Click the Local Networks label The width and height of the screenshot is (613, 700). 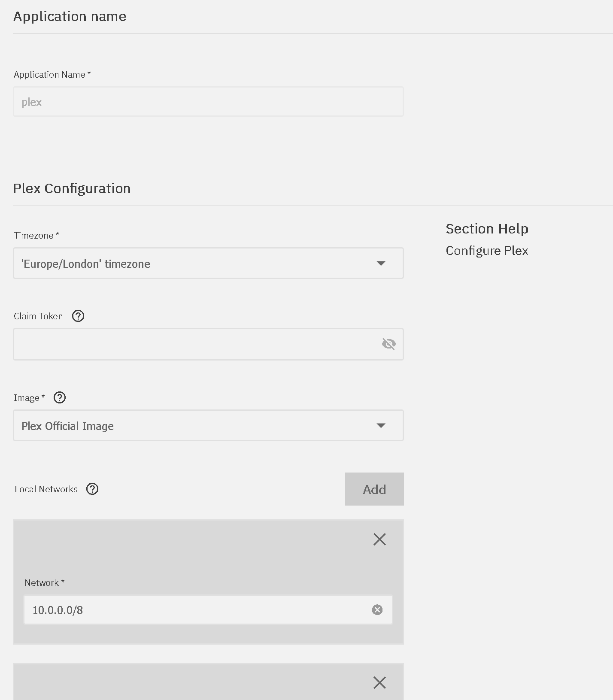tap(46, 489)
